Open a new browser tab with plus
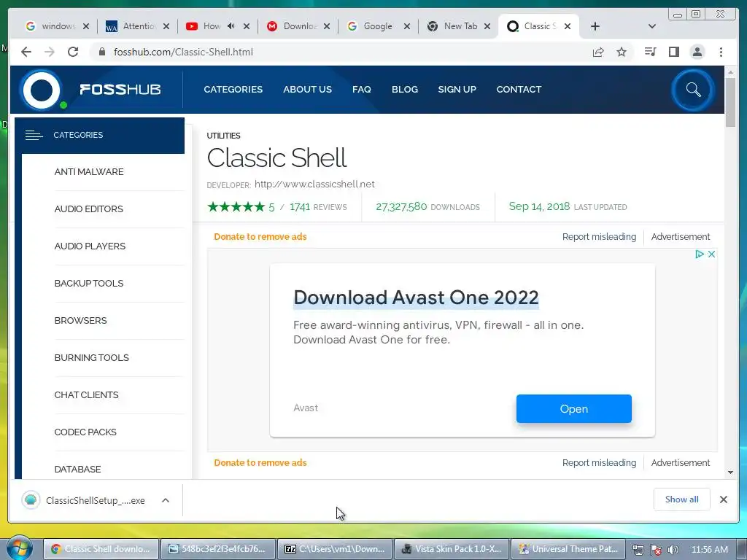747x560 pixels. click(x=595, y=26)
